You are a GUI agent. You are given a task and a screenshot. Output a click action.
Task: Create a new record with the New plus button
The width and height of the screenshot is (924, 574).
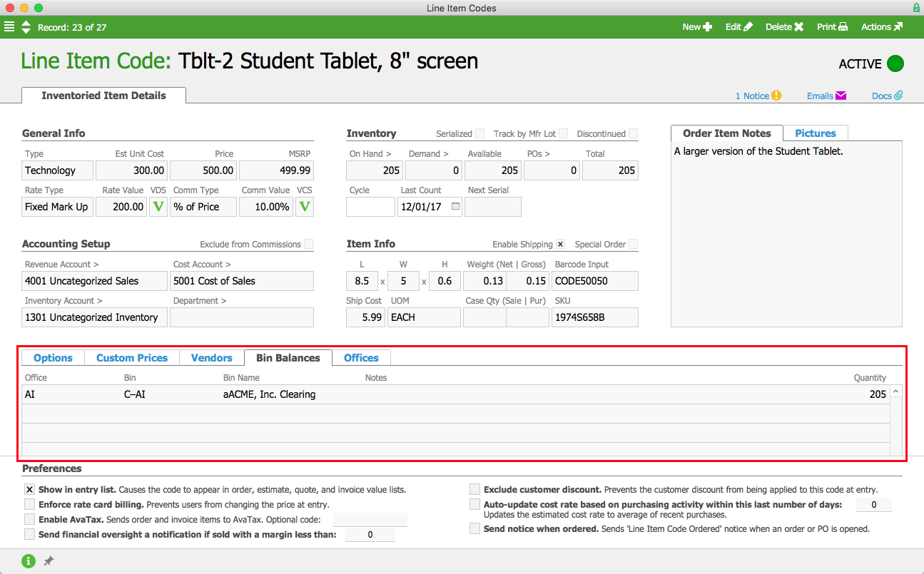(x=697, y=27)
